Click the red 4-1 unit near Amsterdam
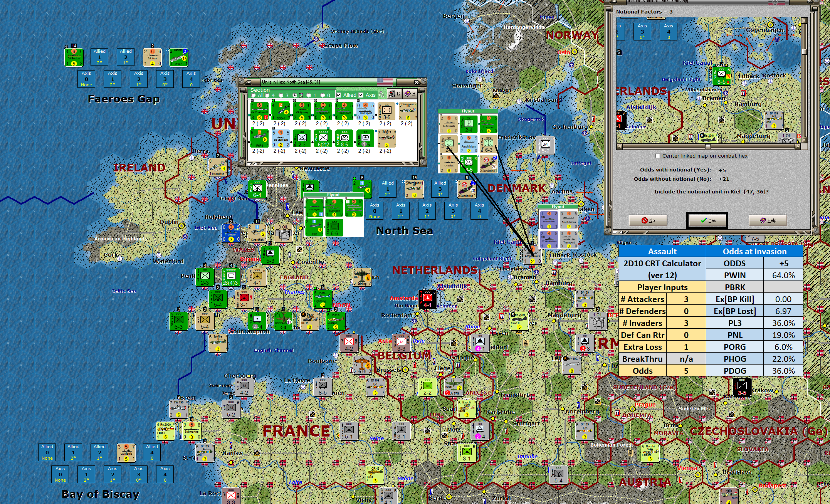 click(427, 299)
